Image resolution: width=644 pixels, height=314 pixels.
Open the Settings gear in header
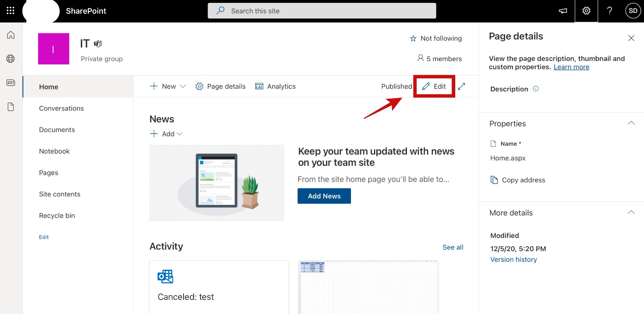(586, 11)
